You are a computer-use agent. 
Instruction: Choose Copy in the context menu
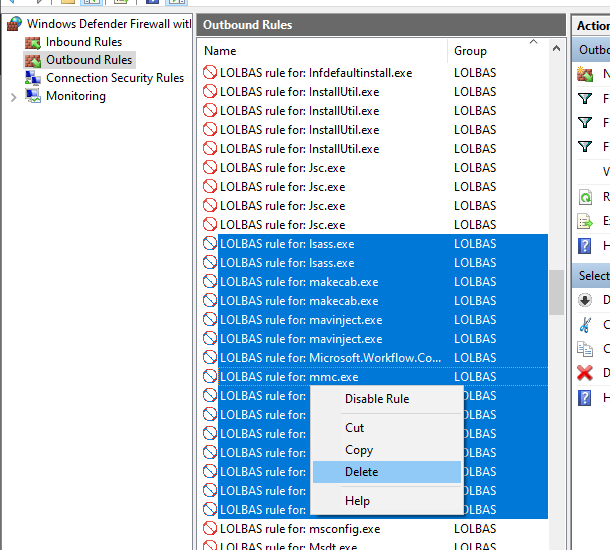click(x=387, y=450)
